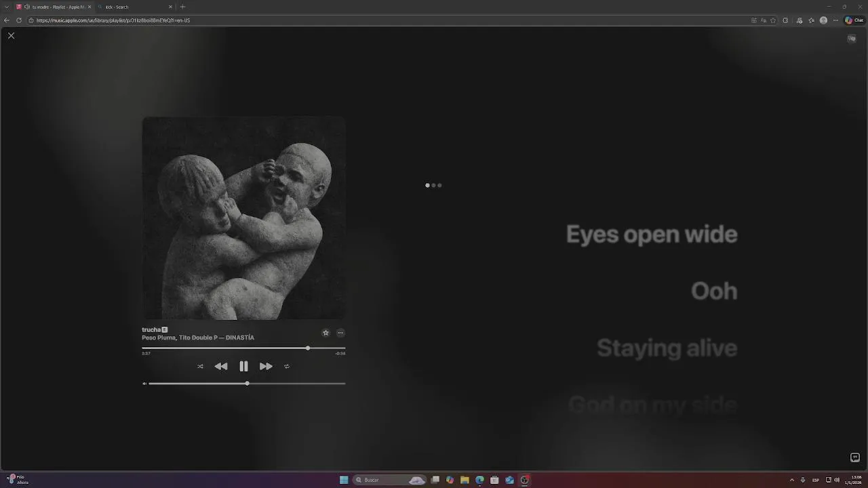The width and height of the screenshot is (868, 488).
Task: Open the tray volume icon
Action: [x=837, y=480]
